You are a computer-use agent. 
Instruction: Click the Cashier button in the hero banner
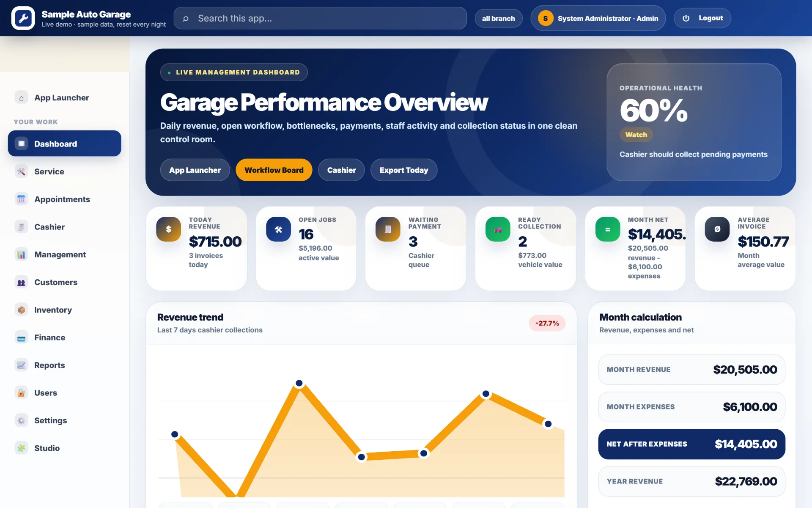[341, 170]
